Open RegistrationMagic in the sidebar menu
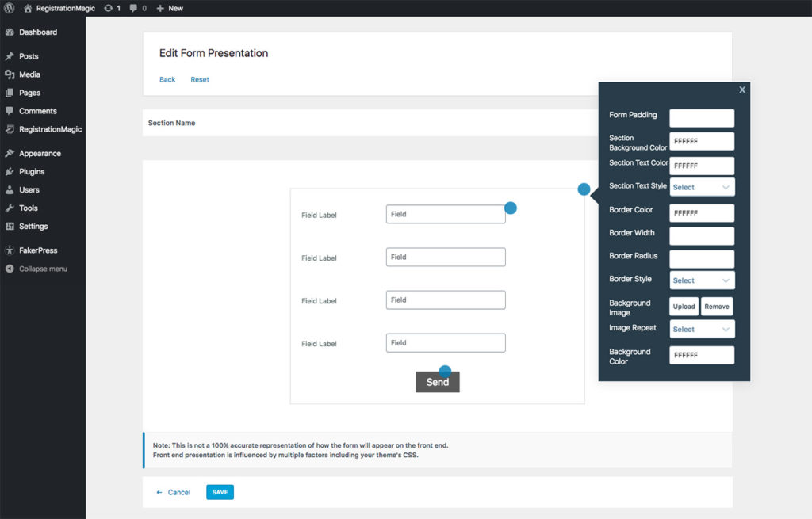Image resolution: width=812 pixels, height=519 pixels. 50,129
